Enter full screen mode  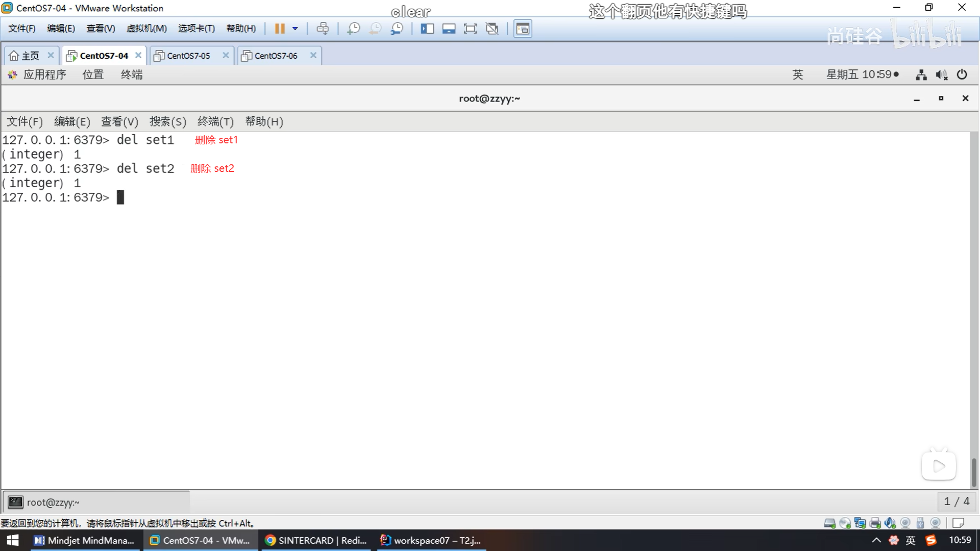[x=470, y=29]
